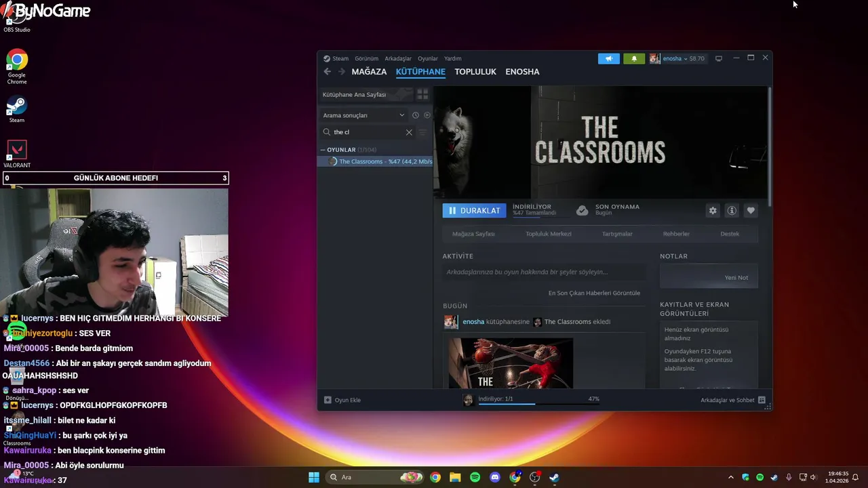Click the Windows taskbar search box
Image resolution: width=868 pixels, height=488 pixels.
[375, 477]
